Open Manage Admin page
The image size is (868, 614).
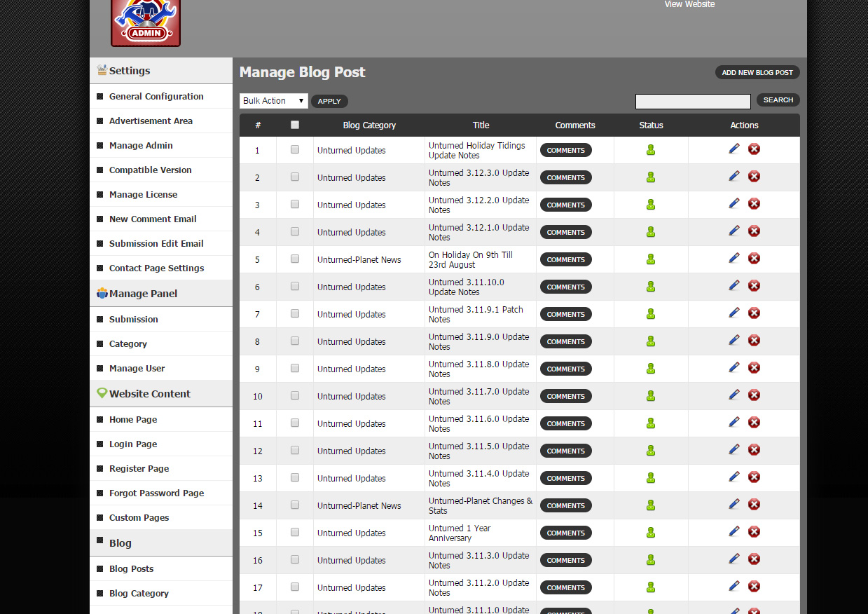click(x=141, y=145)
